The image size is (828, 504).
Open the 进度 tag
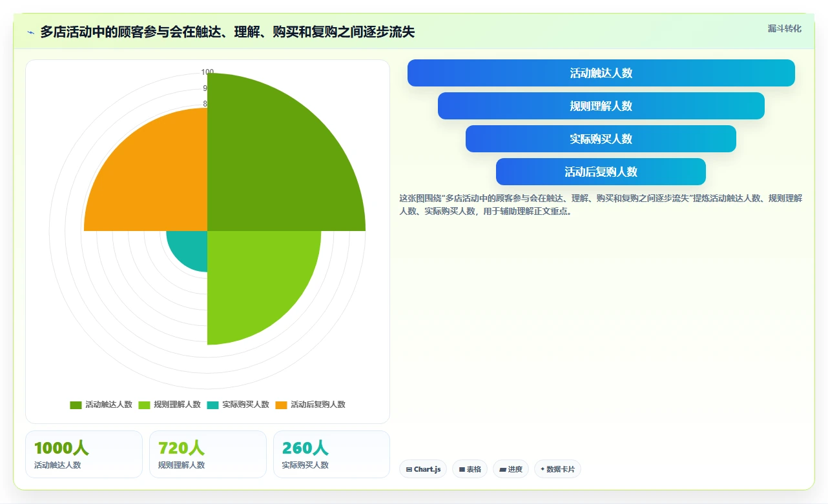(511, 469)
